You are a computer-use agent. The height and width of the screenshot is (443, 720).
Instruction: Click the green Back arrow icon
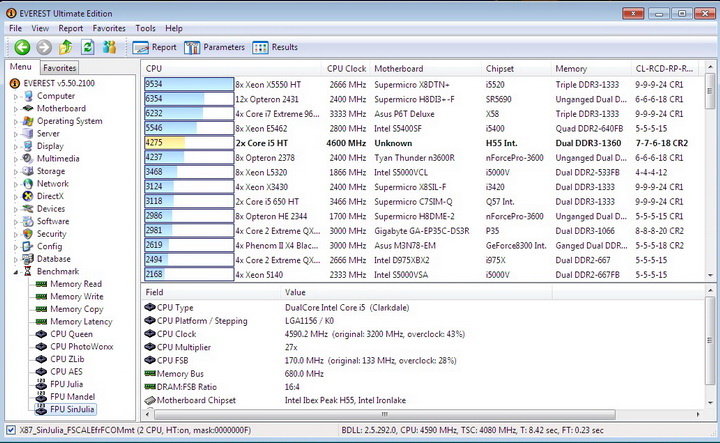point(22,47)
